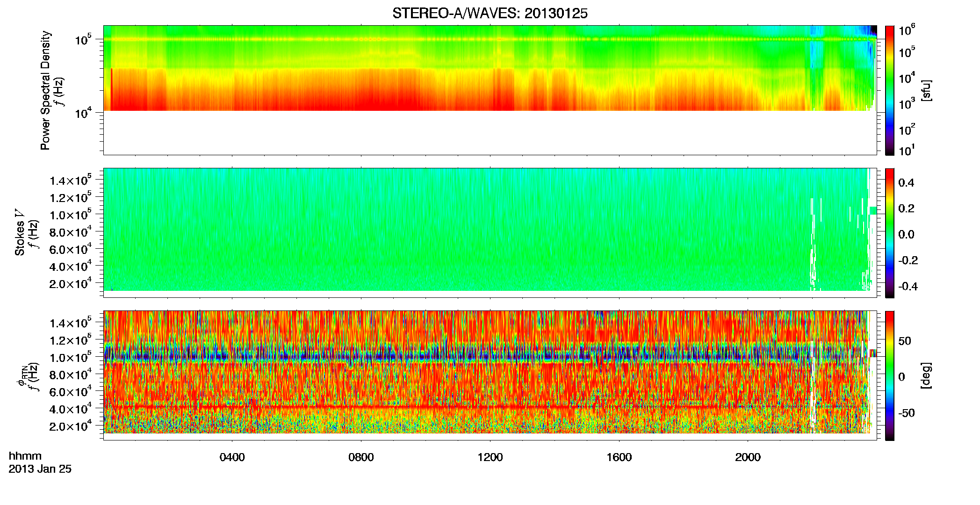980x505 pixels.
Task: Select the 0800 time tick label
Action: tap(361, 457)
